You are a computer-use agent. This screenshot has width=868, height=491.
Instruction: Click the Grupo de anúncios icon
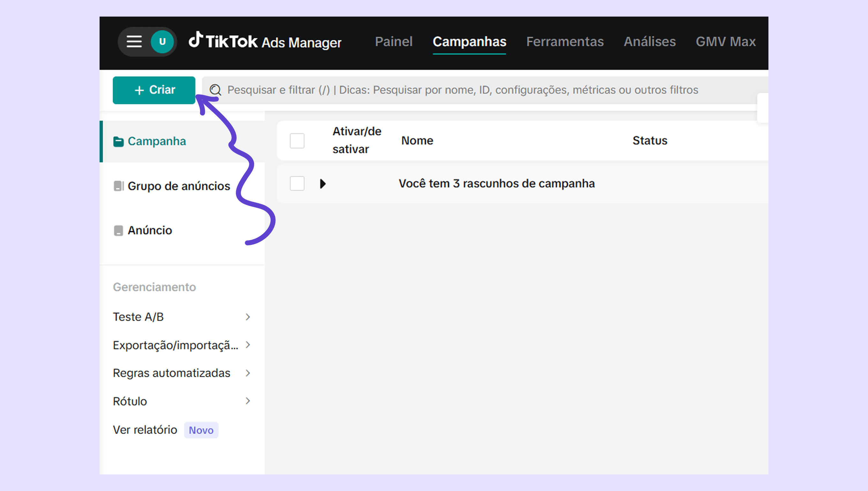(x=118, y=186)
